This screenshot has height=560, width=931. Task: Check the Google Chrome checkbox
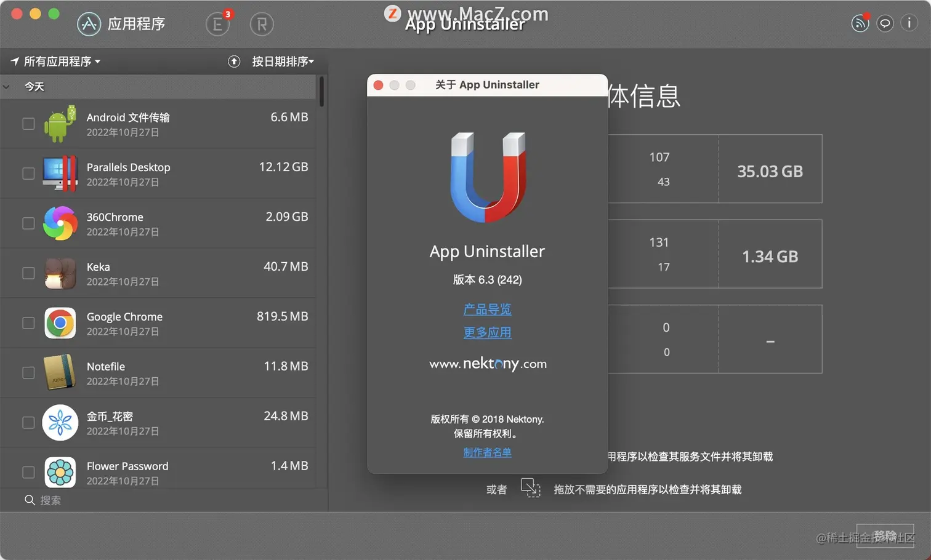pos(28,323)
